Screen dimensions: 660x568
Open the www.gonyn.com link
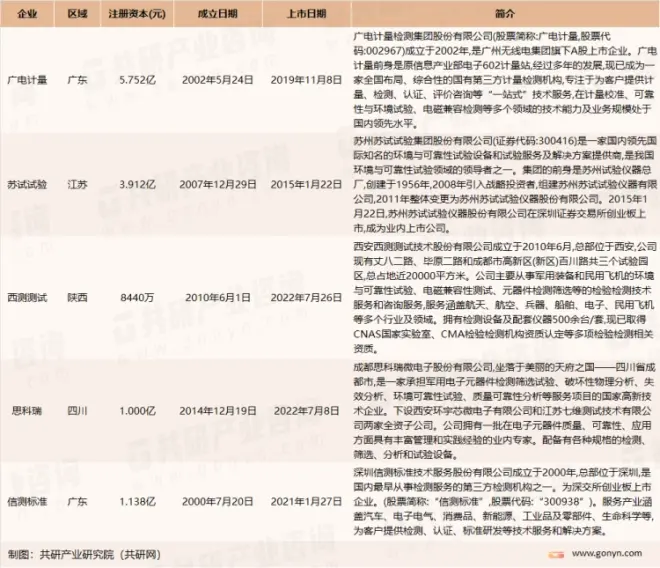[607, 553]
